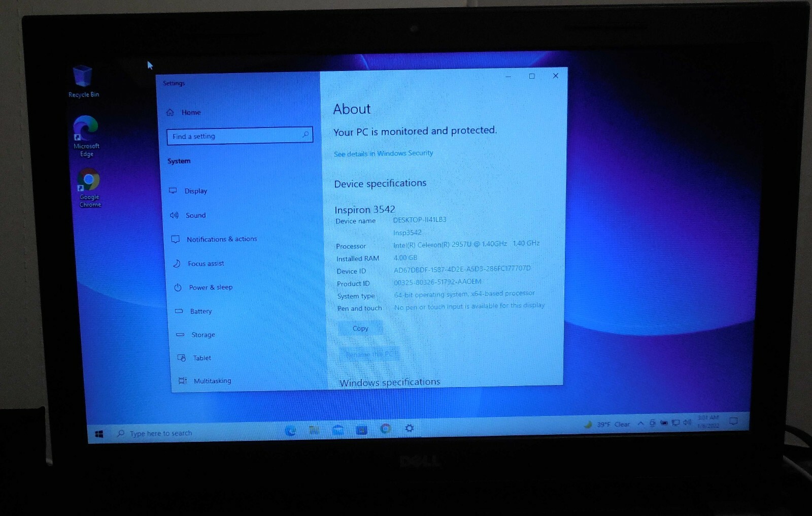This screenshot has height=516, width=812.
Task: Select the 4.00 GB installed RAM value
Action: click(405, 258)
